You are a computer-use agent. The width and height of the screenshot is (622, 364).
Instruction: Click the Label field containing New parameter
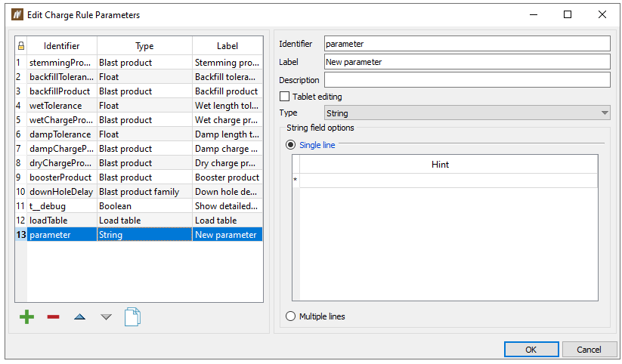tap(466, 62)
